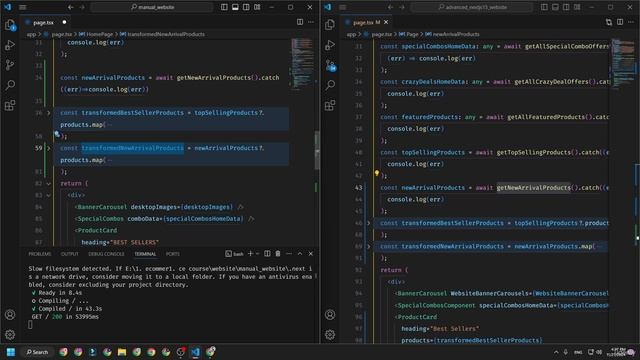Close the terminal panel
640x360 pixels.
(311, 253)
